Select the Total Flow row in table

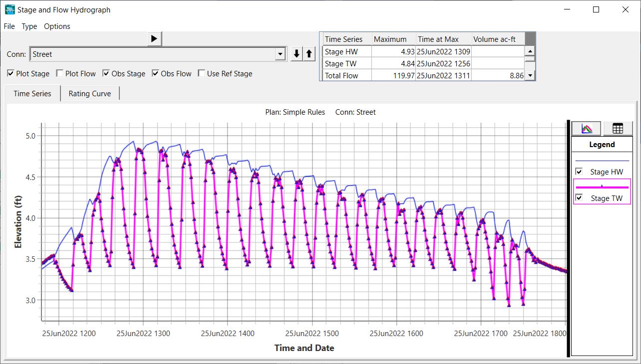[341, 76]
